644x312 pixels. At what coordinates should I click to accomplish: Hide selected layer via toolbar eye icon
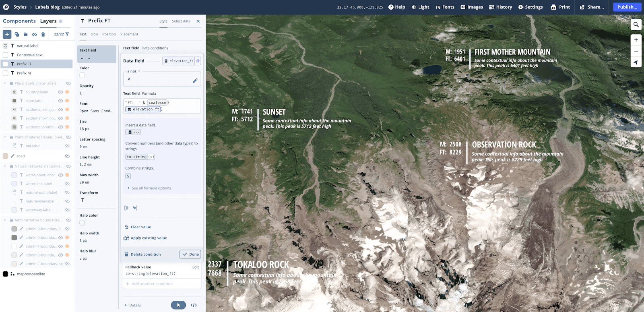pos(34,34)
